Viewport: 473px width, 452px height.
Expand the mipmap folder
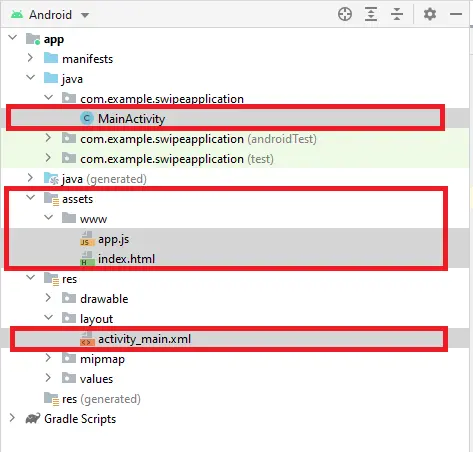(48, 358)
